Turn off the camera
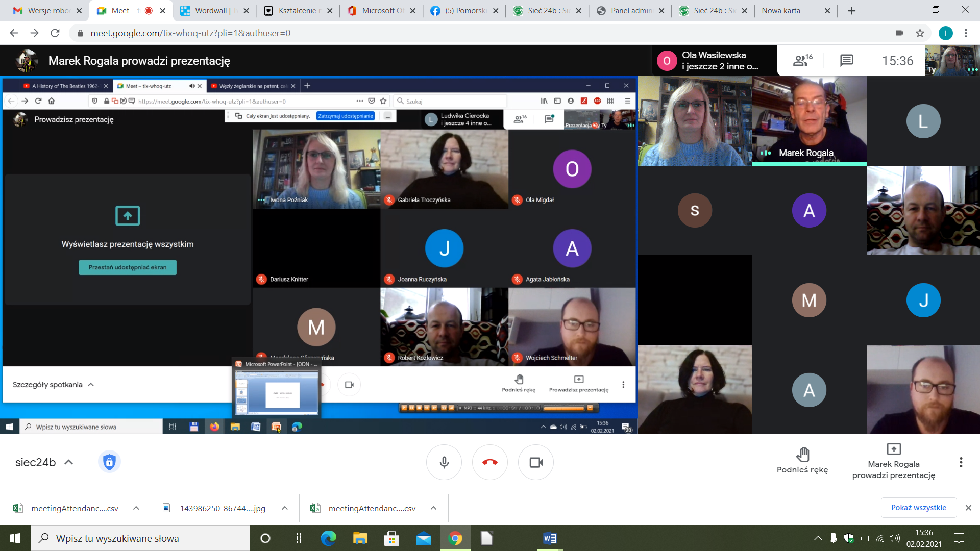This screenshot has width=980, height=551. 536,462
